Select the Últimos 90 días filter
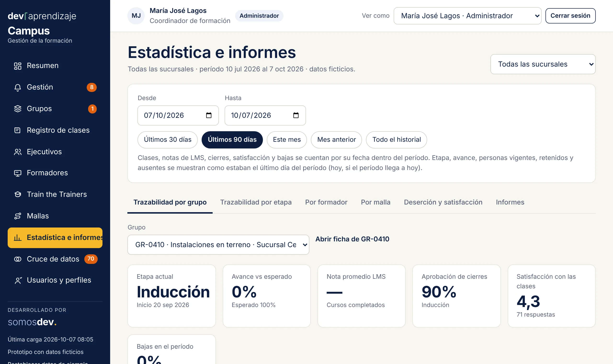The width and height of the screenshot is (613, 364). click(232, 140)
